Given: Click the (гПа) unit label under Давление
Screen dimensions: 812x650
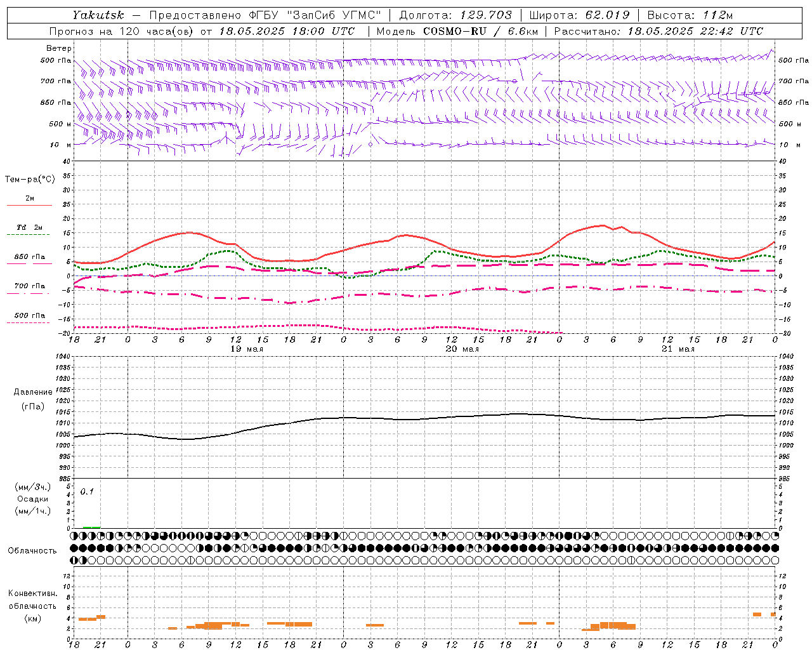Looking at the screenshot, I should pos(33,407).
